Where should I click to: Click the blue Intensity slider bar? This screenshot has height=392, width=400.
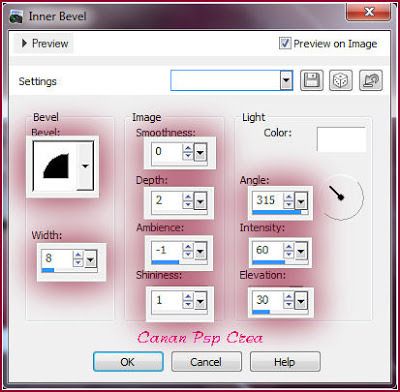(269, 262)
